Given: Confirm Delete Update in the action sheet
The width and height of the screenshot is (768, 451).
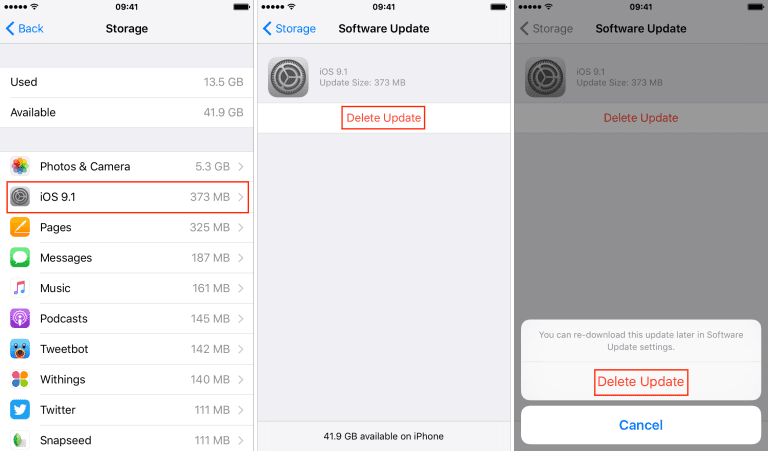Looking at the screenshot, I should point(641,381).
